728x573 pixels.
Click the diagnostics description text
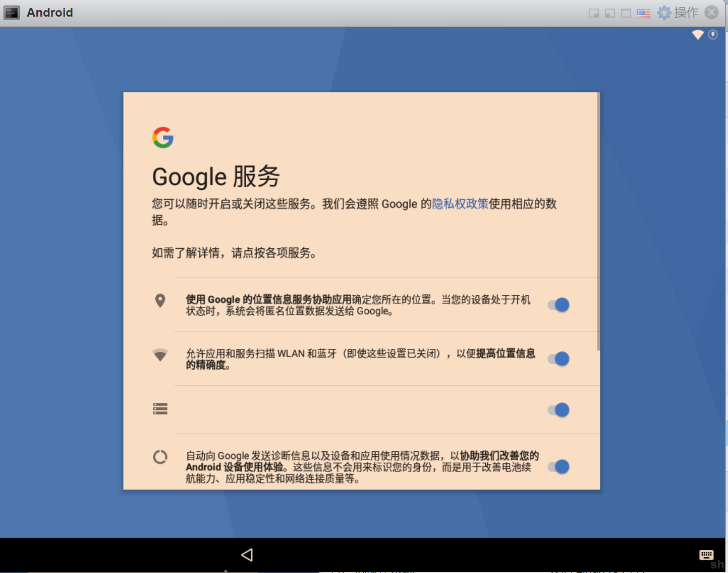point(362,467)
